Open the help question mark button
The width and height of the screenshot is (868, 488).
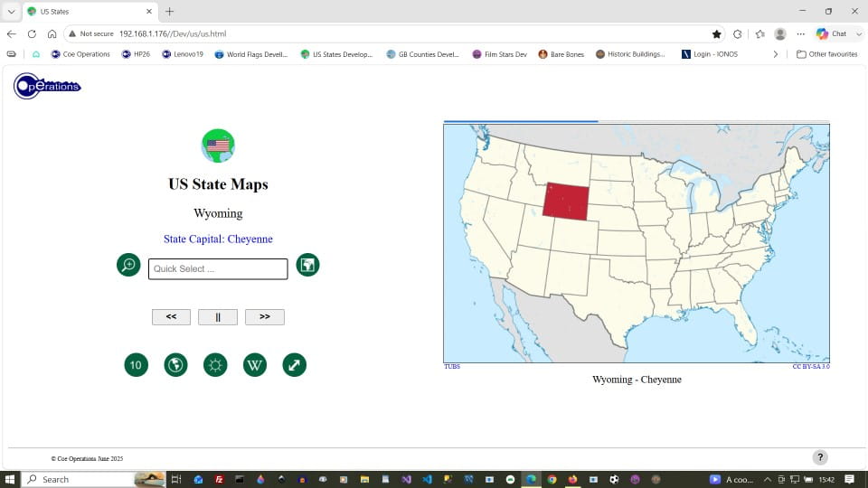click(x=820, y=457)
